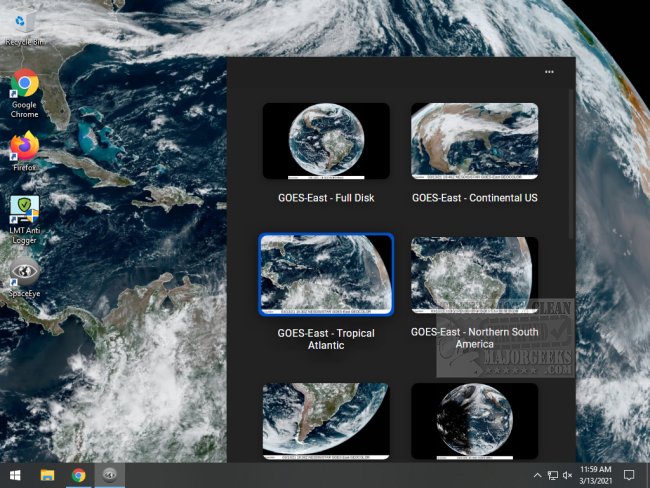Open the Windows Start menu

click(15, 475)
